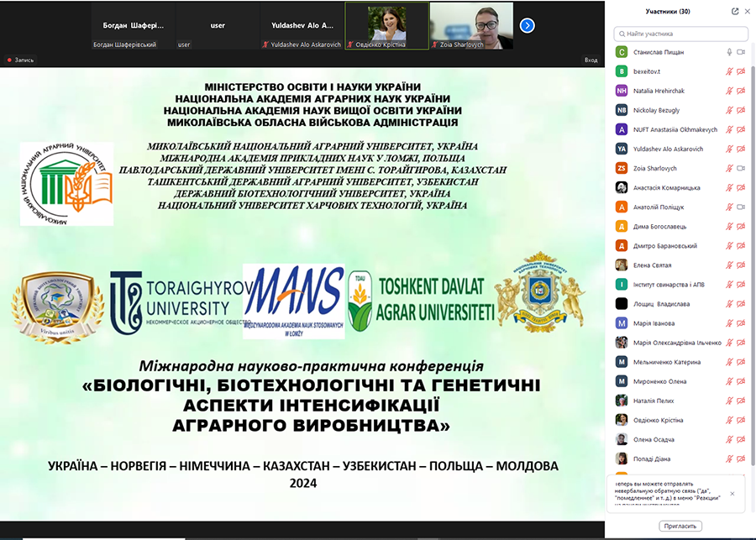Click the Участники (30) panel title

[668, 12]
